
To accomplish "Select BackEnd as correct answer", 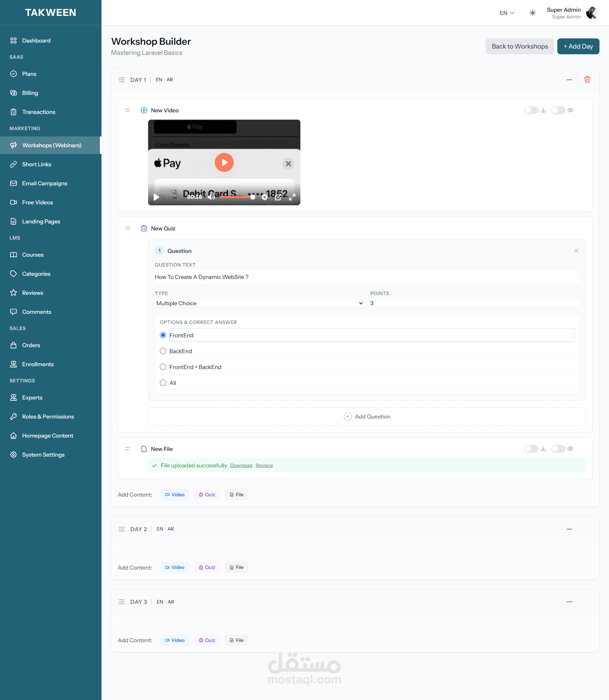I will [x=163, y=351].
